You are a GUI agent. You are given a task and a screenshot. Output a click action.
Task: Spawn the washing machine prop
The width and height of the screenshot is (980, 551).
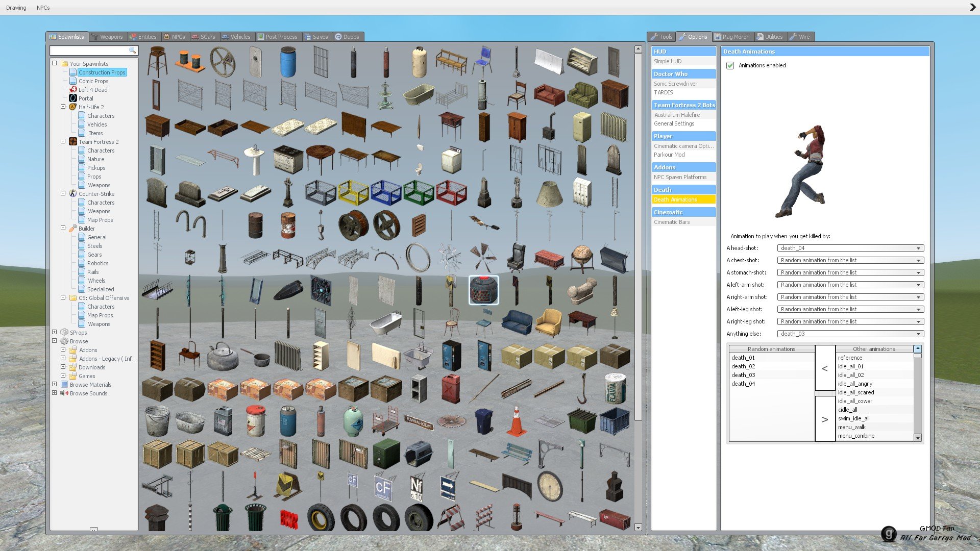tap(452, 160)
